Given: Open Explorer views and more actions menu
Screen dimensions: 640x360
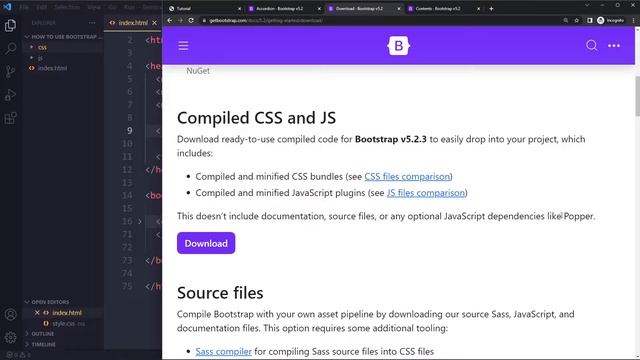Looking at the screenshot, I should point(92,23).
